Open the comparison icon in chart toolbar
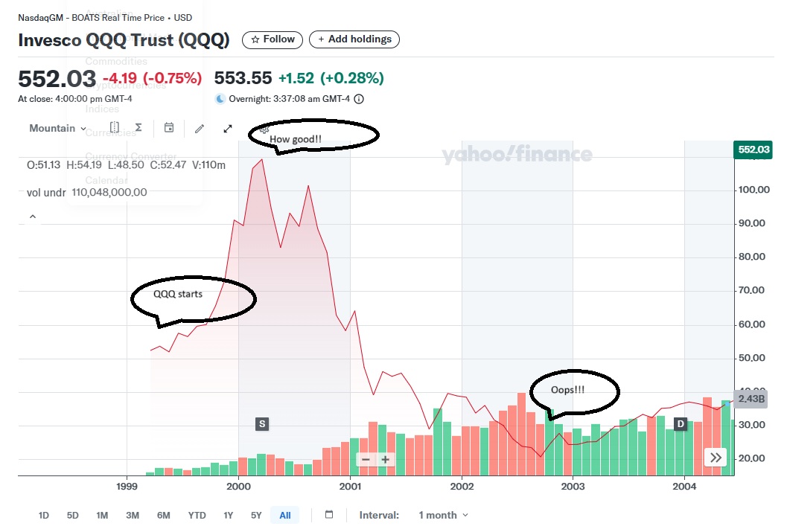 point(115,128)
